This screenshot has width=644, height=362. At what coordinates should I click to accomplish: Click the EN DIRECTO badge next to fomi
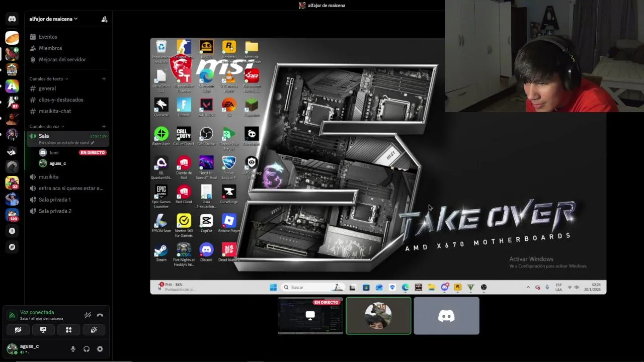93,152
